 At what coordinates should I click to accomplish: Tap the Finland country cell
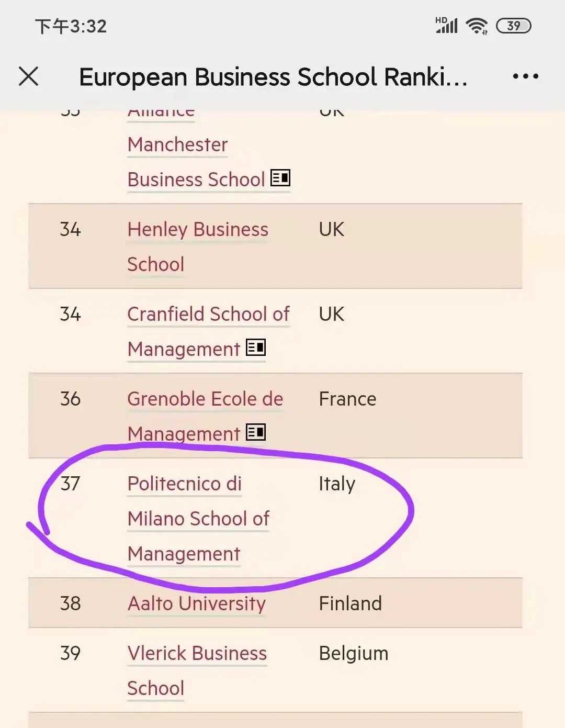[350, 603]
